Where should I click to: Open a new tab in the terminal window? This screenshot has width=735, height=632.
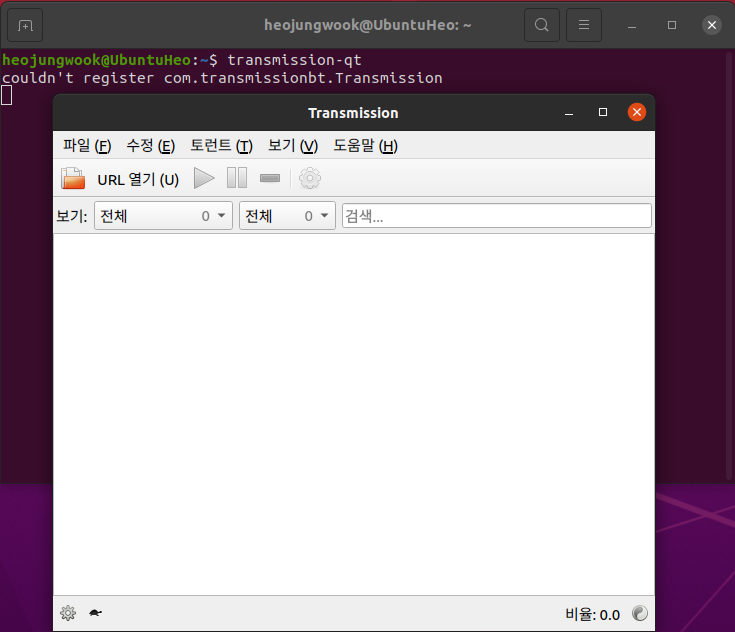tap(25, 25)
